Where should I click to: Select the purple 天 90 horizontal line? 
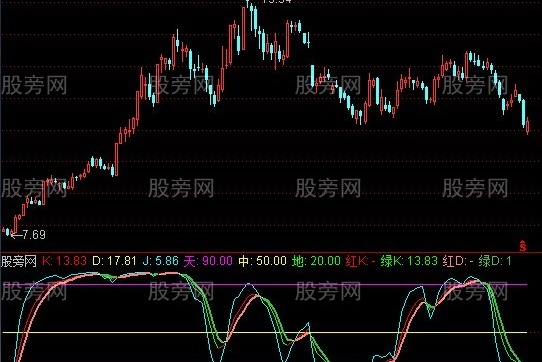(x=264, y=285)
